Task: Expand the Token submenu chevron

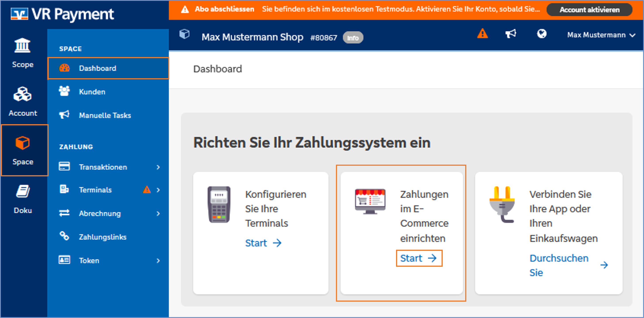Action: (x=158, y=261)
